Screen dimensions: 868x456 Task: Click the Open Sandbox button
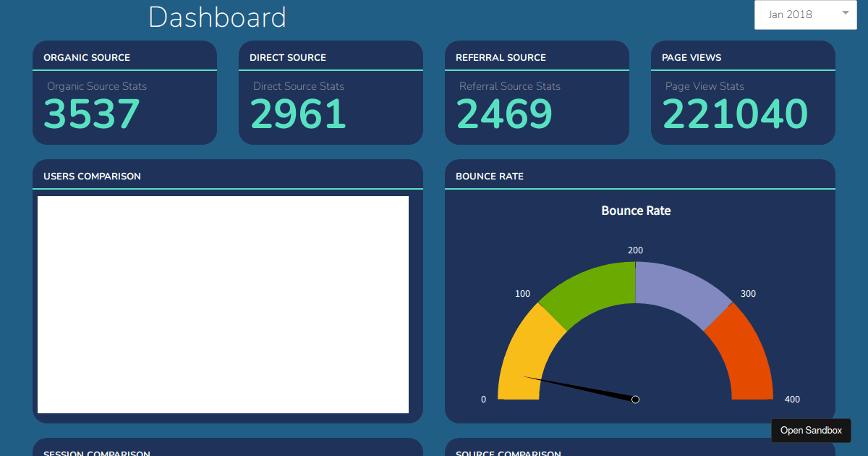pos(811,430)
